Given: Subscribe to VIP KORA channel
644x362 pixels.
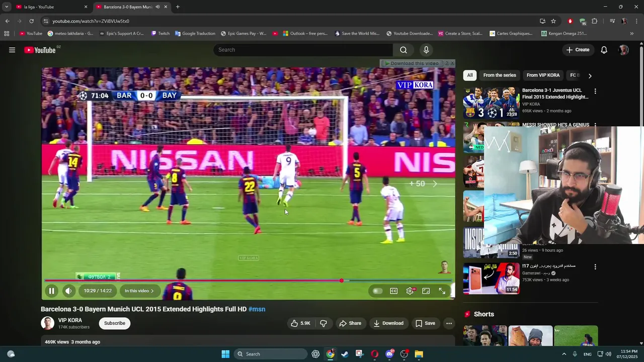Looking at the screenshot, I should point(115,323).
